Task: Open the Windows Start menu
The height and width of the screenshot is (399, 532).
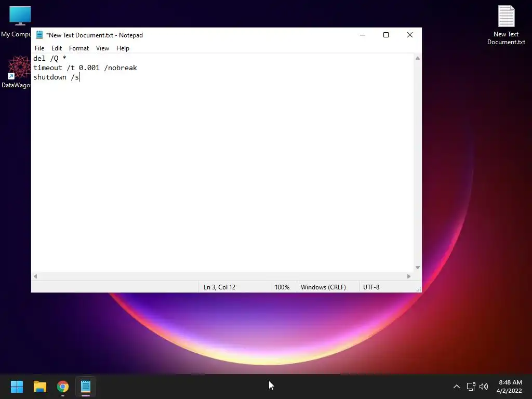Action: tap(17, 387)
